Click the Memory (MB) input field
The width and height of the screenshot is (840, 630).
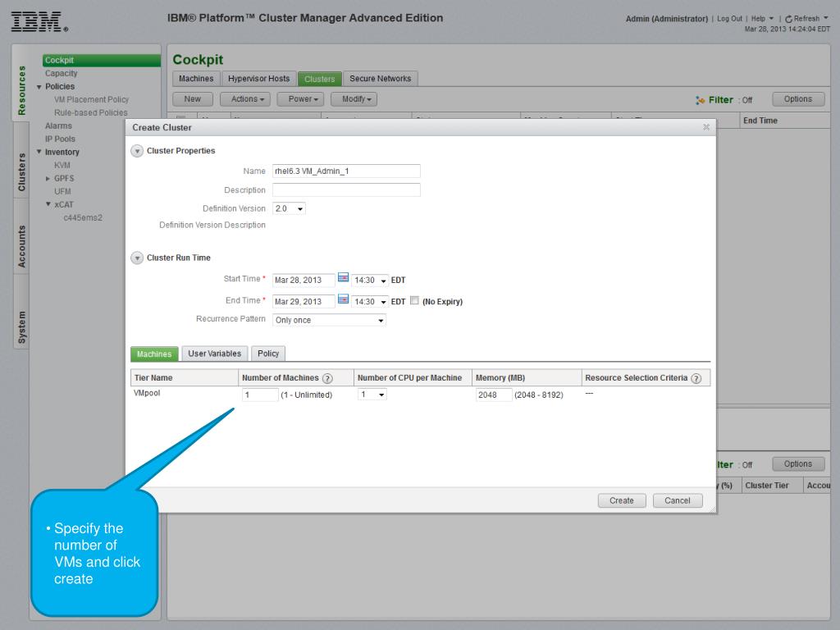[x=493, y=395]
